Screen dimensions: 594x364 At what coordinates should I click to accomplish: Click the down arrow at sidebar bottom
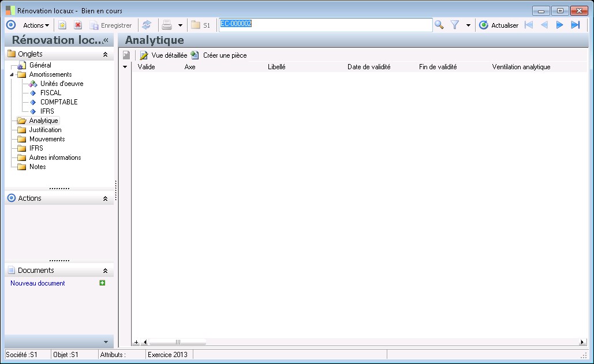pyautogui.click(x=106, y=342)
